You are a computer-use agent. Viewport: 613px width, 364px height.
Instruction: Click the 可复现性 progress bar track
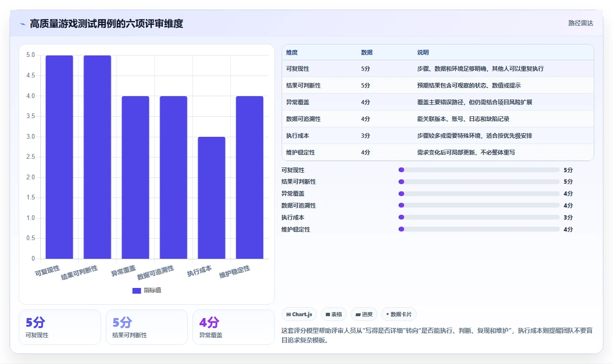point(479,170)
